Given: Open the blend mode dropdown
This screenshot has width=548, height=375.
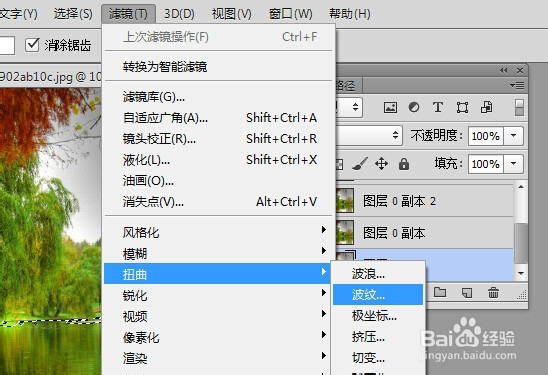Looking at the screenshot, I should (x=369, y=135).
